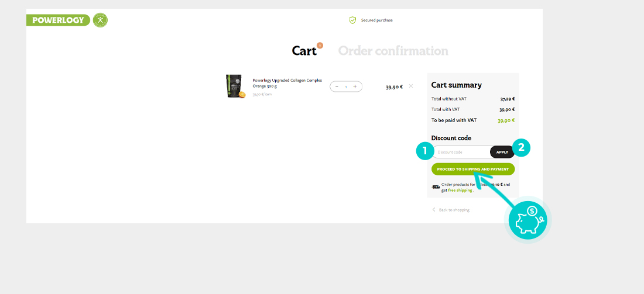Click the teal number 1 marker
This screenshot has height=294, width=644.
pyautogui.click(x=424, y=150)
